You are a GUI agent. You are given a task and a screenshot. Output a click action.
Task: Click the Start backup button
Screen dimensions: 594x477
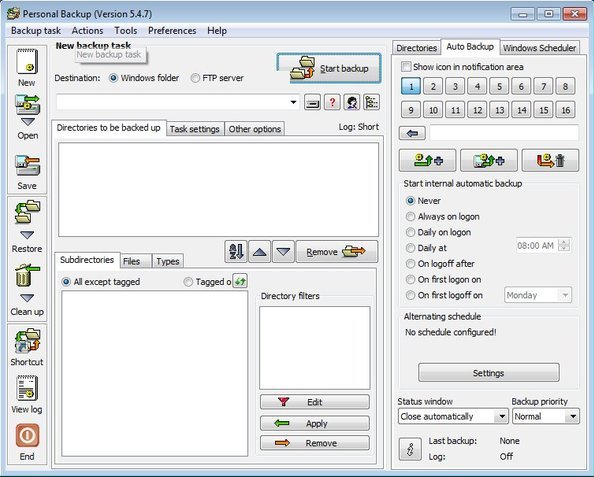pyautogui.click(x=329, y=69)
